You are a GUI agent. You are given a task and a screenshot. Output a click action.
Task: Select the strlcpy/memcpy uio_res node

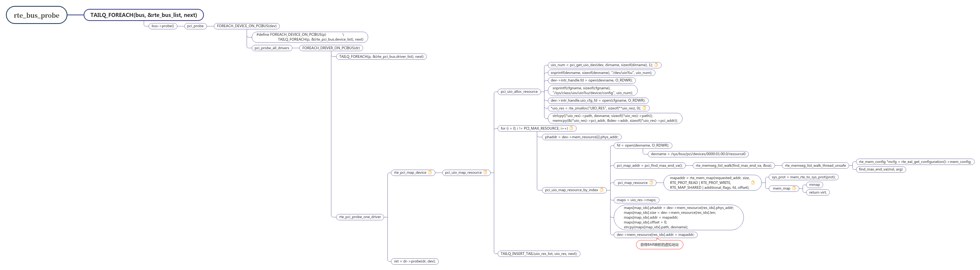tap(615, 118)
